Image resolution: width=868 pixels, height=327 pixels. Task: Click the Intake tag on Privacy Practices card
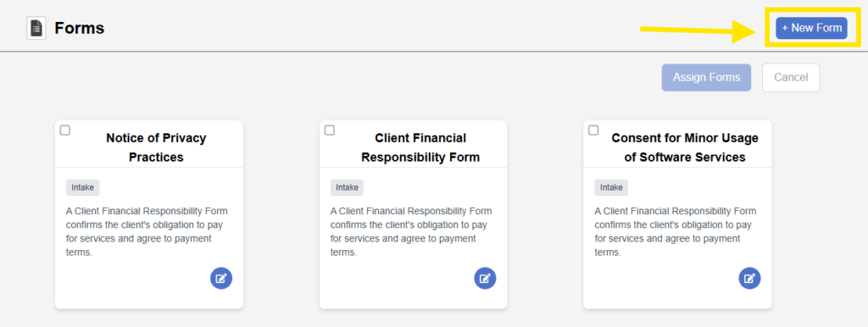tap(82, 187)
